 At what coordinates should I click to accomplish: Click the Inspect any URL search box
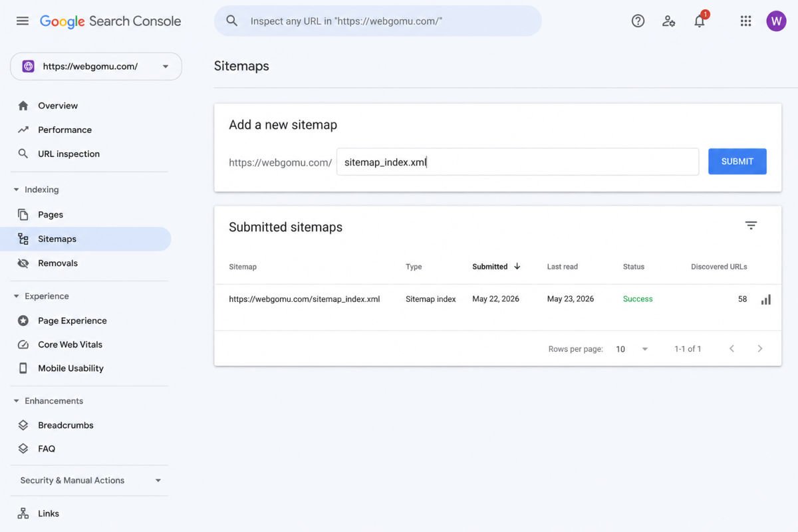coord(378,21)
